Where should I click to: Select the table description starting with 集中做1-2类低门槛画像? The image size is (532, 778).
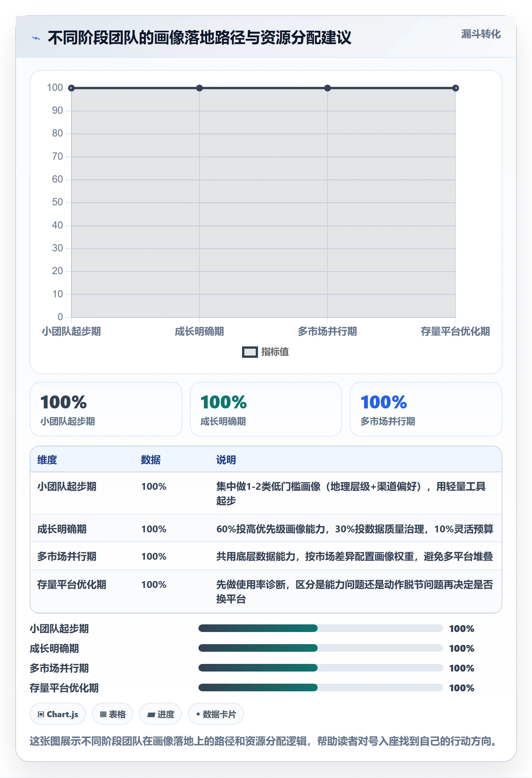point(351,494)
